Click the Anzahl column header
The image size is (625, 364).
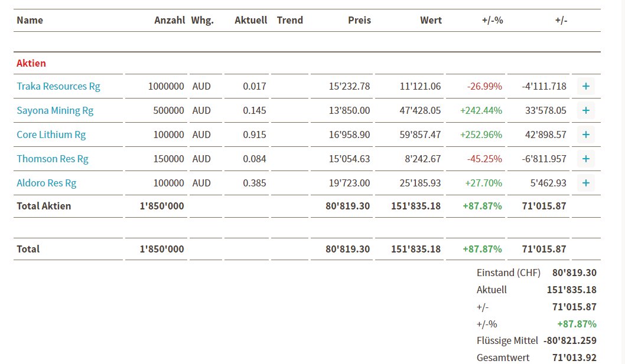tap(169, 20)
